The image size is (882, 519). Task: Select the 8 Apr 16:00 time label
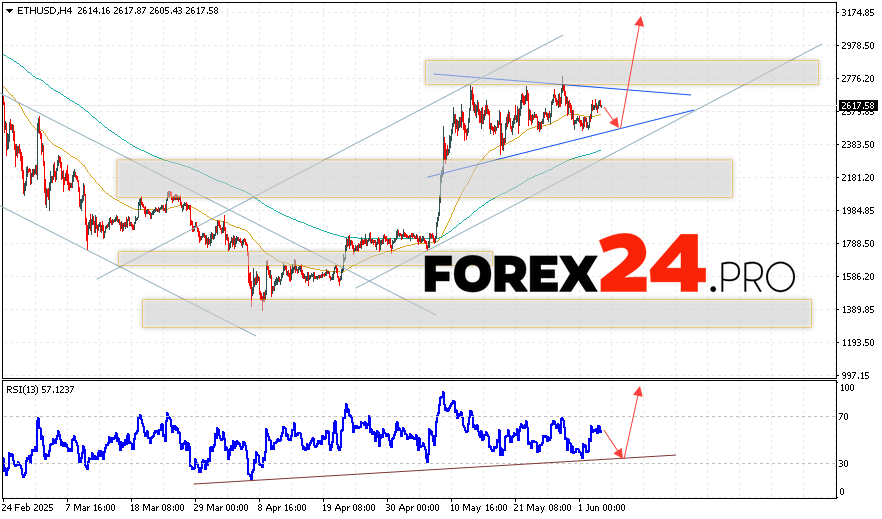point(282,508)
